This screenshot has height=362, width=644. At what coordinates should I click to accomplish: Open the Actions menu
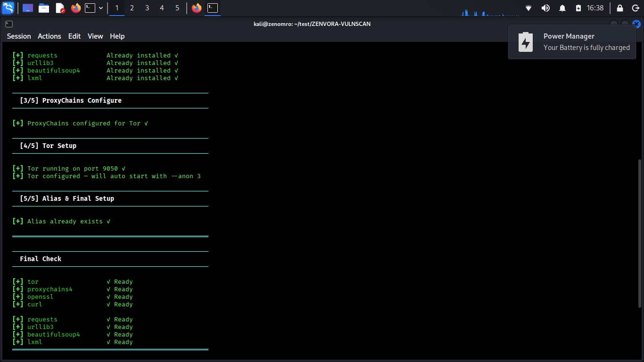click(50, 36)
